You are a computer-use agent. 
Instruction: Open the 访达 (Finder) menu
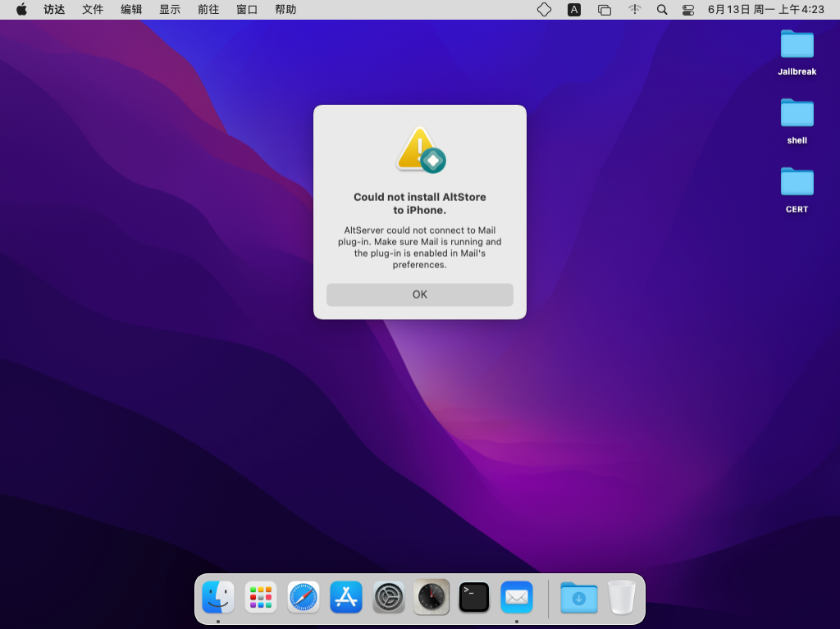[x=54, y=10]
